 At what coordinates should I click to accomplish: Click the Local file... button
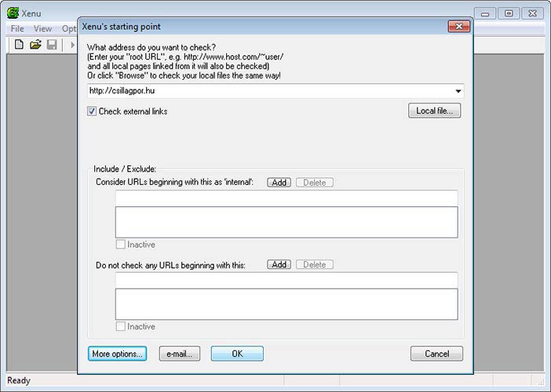[x=434, y=111]
